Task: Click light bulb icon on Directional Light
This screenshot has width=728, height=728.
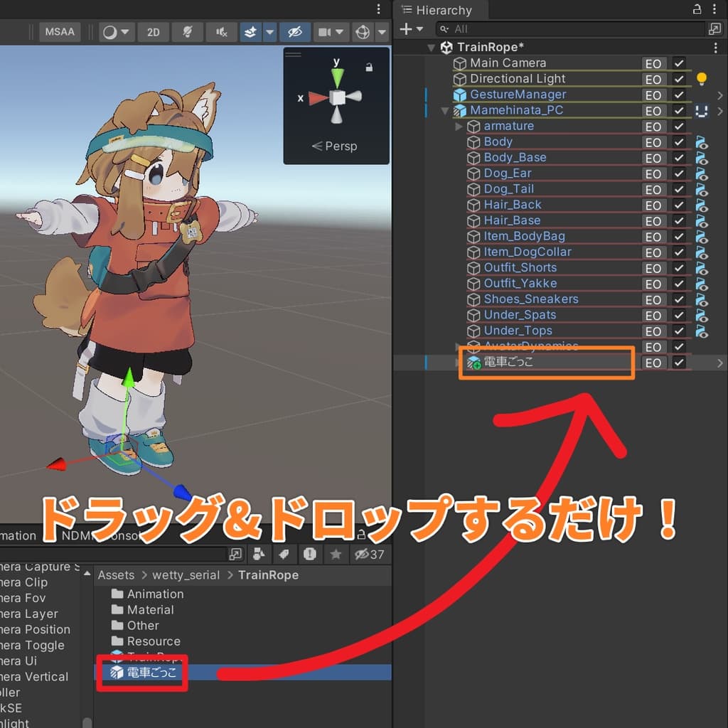Action: point(702,79)
